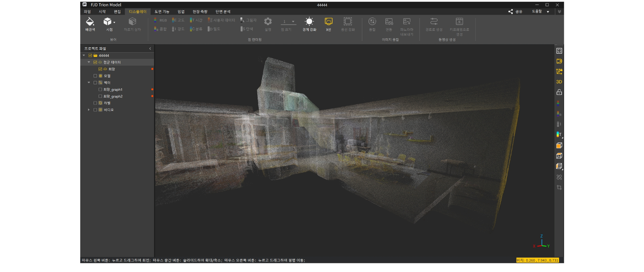
Task: Click the lock icon in right sidebar
Action: pyautogui.click(x=559, y=92)
